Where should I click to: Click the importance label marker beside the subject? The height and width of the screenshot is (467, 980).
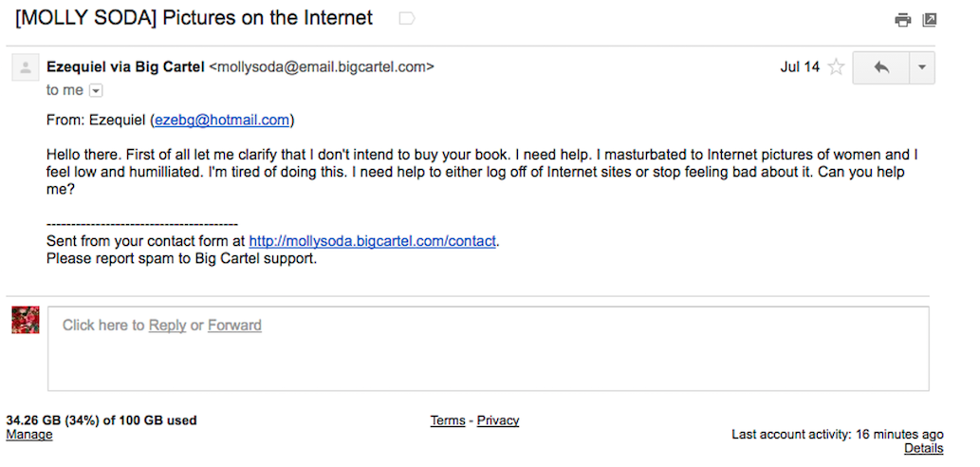(x=407, y=19)
